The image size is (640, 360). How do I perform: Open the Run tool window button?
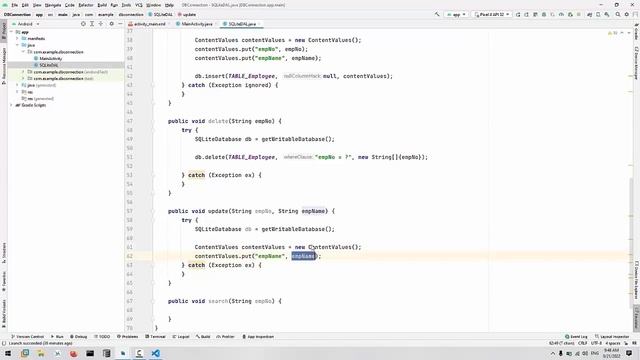[57, 337]
